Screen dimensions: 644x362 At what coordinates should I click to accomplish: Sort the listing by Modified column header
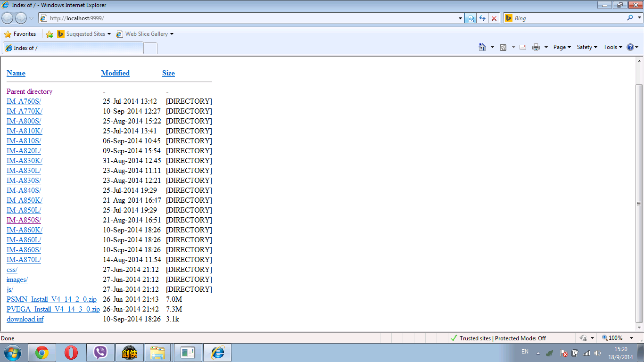pos(115,73)
